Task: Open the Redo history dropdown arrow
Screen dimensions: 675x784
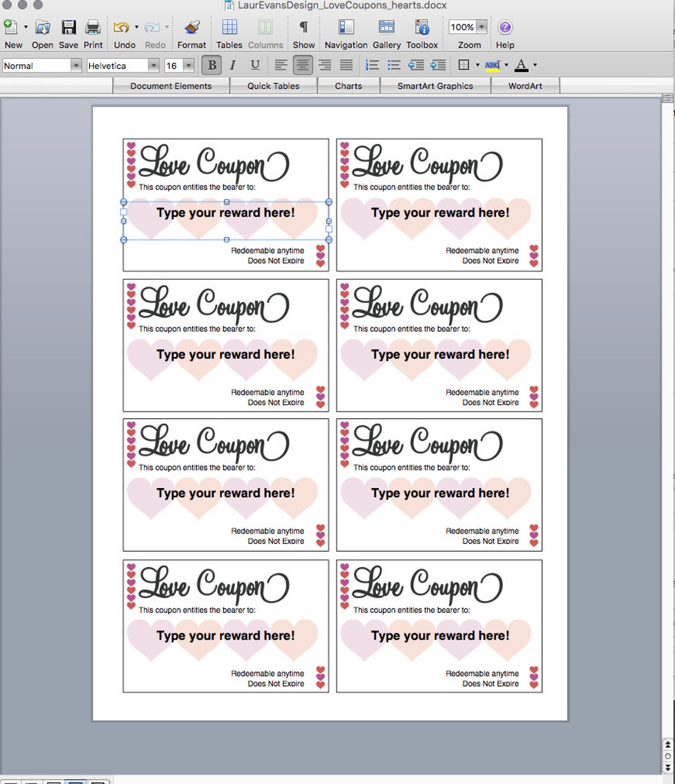Action: coord(167,27)
